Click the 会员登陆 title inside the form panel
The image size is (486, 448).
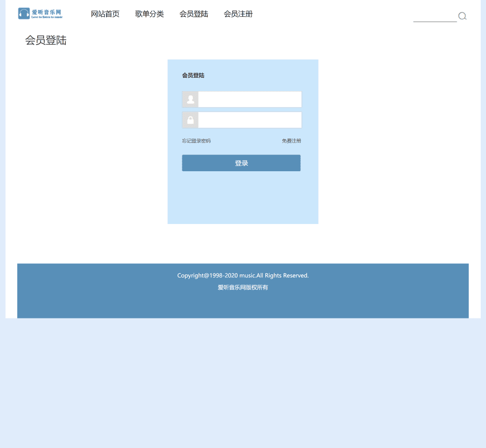pyautogui.click(x=193, y=75)
